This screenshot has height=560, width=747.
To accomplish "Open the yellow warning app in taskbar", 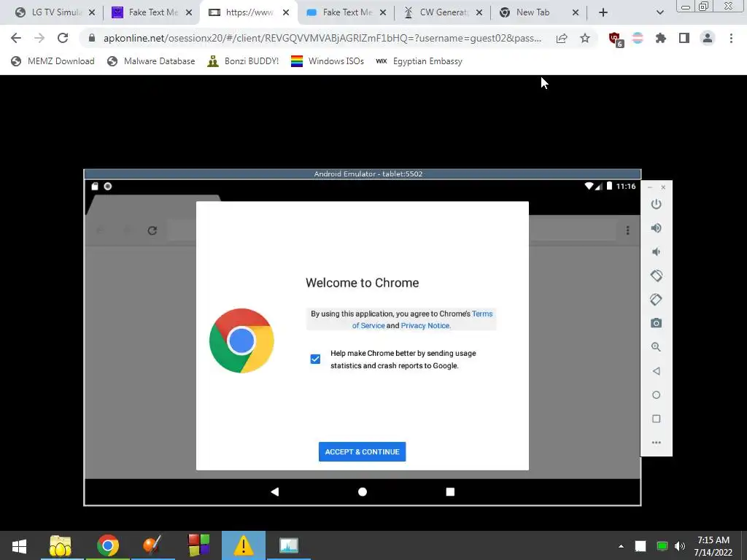I will 244,545.
